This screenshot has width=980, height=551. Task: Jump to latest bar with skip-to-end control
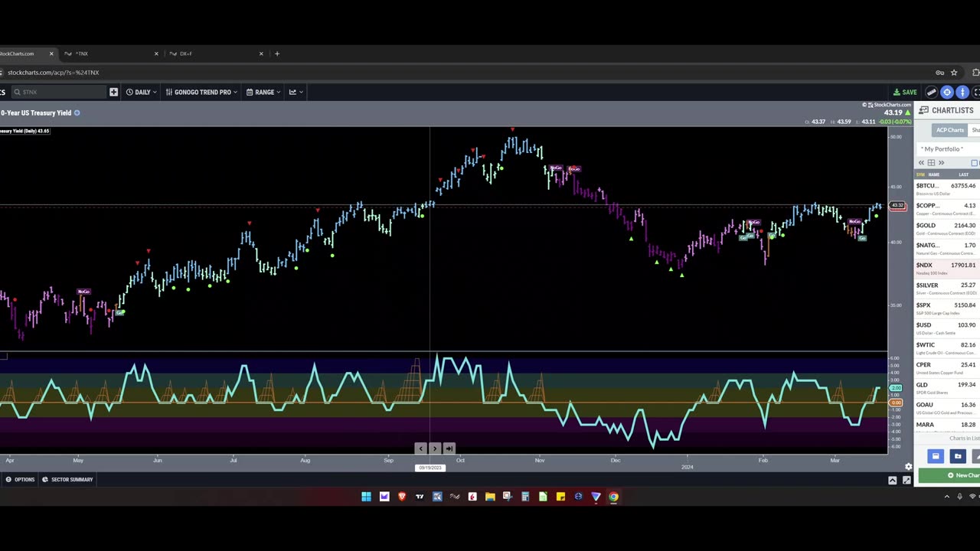pos(449,448)
